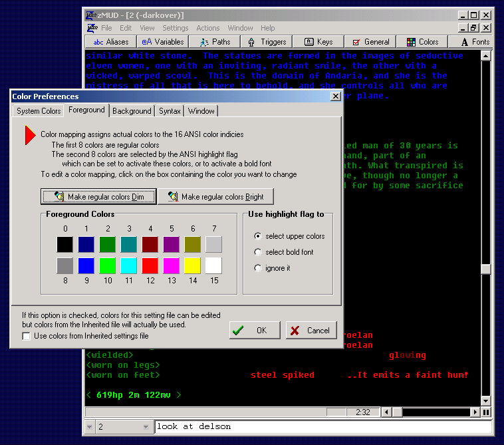Open the Variables toolbar button
Viewport: 504px width, 445px height.
[163, 42]
